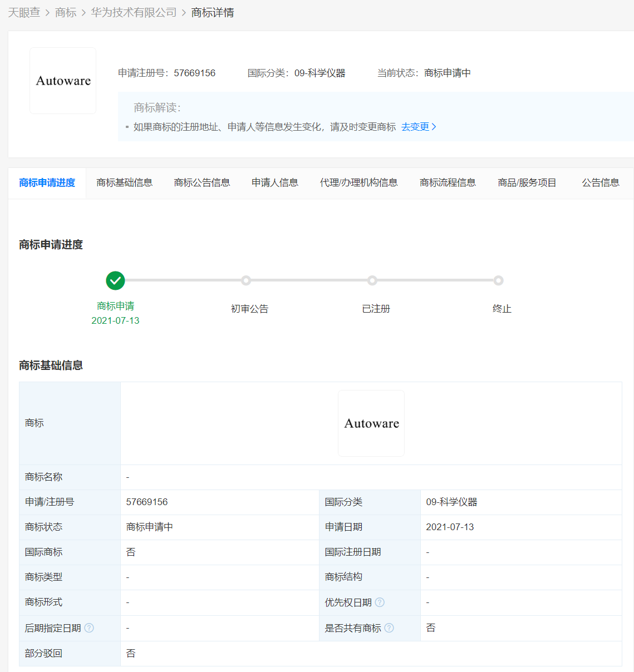Open the help tooltip icon for 是否共有商标
This screenshot has width=634, height=672.
389,627
